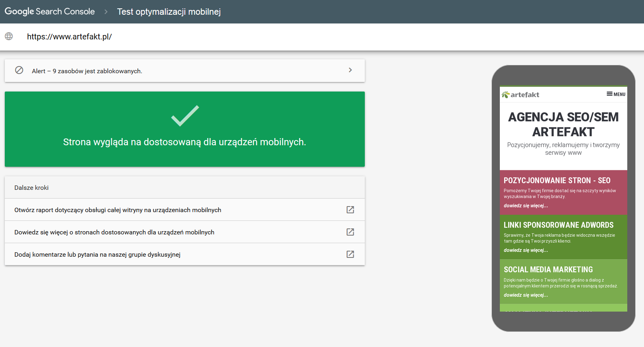Click the external link icon for 'Otwórz raport'
The height and width of the screenshot is (347, 644).
coord(350,210)
